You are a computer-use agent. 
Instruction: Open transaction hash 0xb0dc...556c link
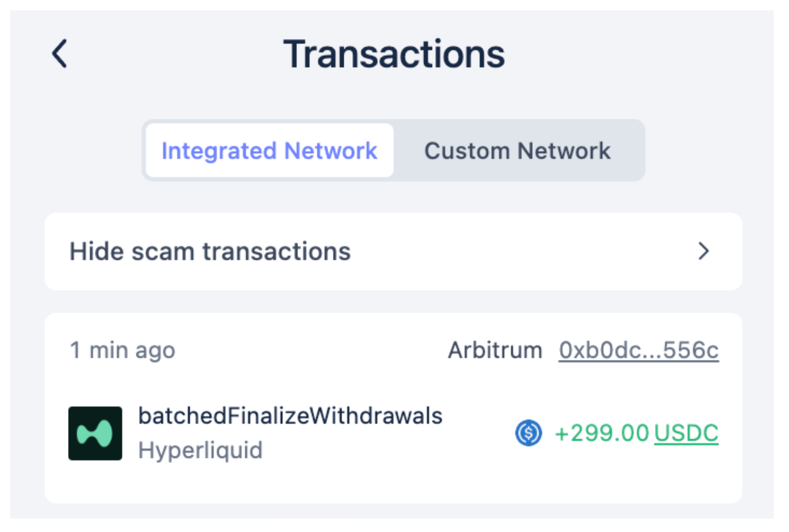638,350
